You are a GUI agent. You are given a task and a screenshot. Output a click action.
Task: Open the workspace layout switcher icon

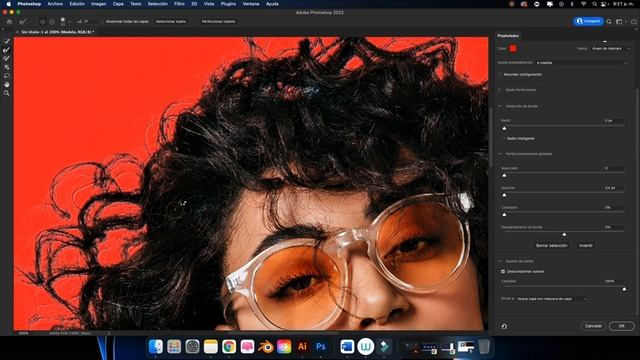620,21
